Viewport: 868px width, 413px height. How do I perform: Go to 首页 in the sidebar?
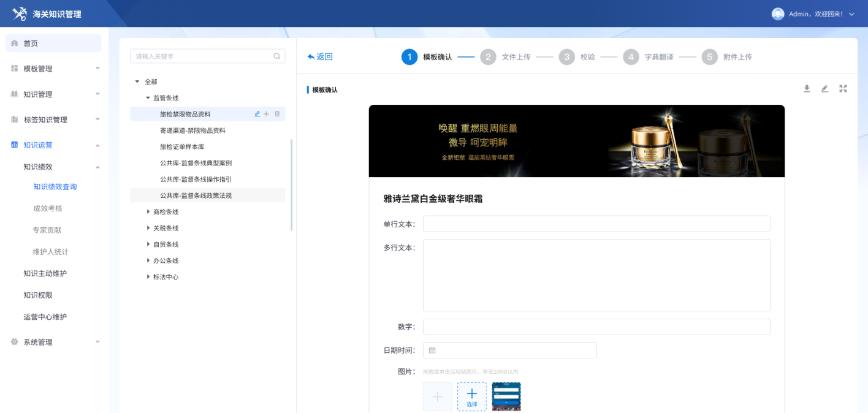pos(53,43)
